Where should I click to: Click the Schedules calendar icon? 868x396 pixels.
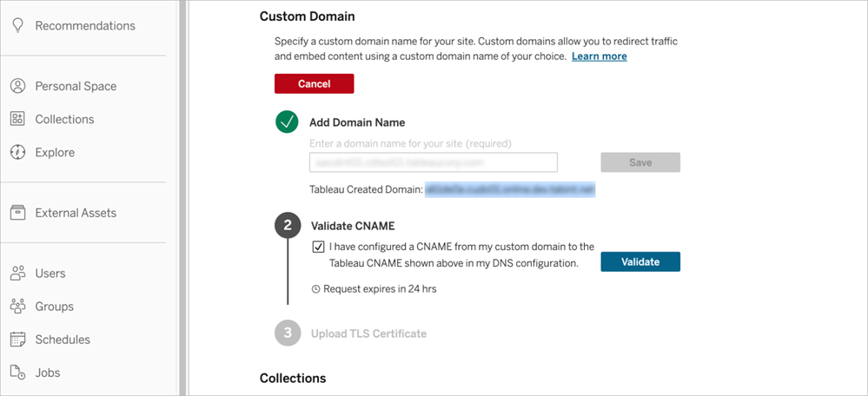click(17, 340)
